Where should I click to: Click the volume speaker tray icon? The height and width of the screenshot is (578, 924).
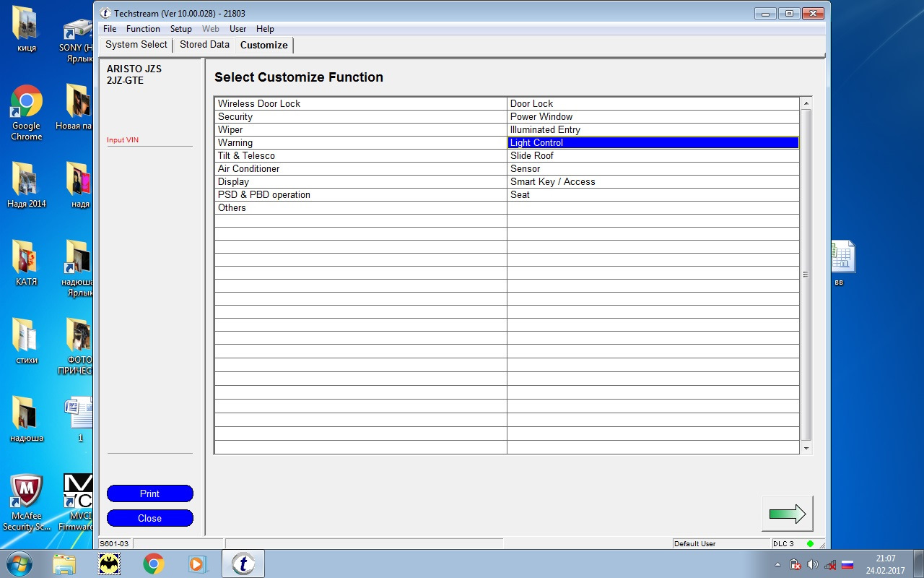coord(812,564)
